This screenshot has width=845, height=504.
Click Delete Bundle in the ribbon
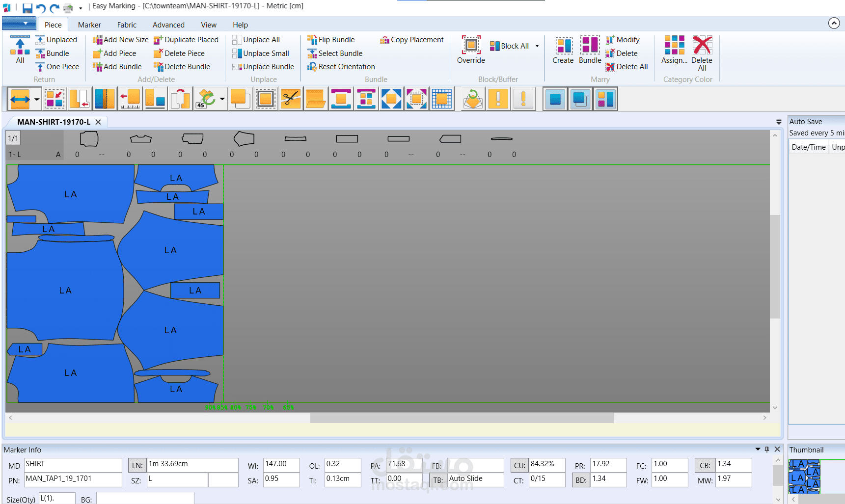(x=182, y=67)
